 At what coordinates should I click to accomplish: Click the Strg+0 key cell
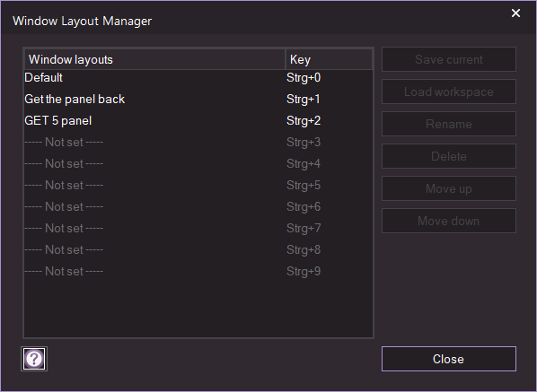pos(304,78)
